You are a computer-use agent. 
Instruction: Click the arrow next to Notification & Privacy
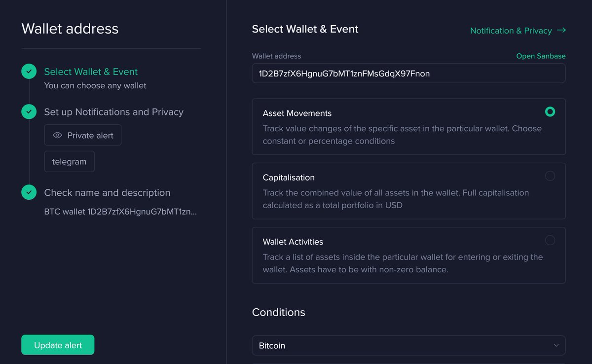pyautogui.click(x=561, y=31)
